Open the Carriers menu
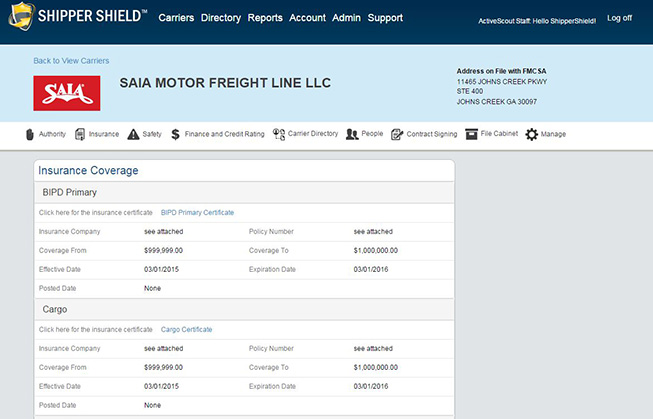Screen dimensions: 653x419 [177, 18]
